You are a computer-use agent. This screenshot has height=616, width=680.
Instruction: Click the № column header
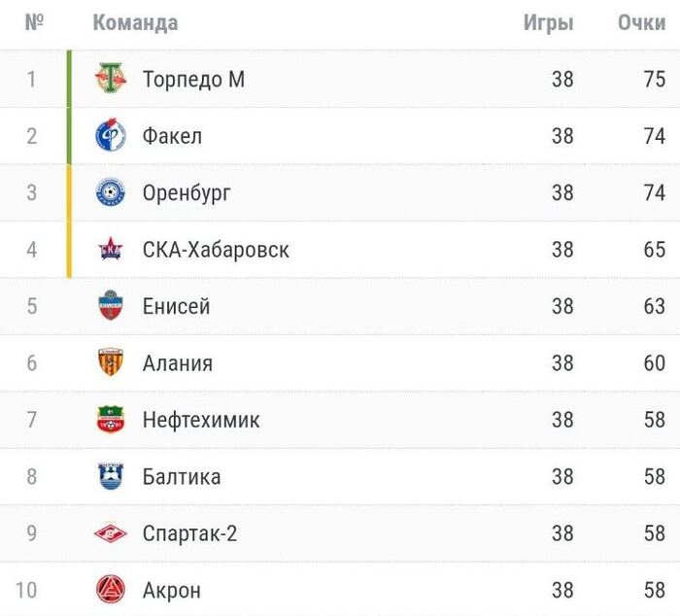34,22
